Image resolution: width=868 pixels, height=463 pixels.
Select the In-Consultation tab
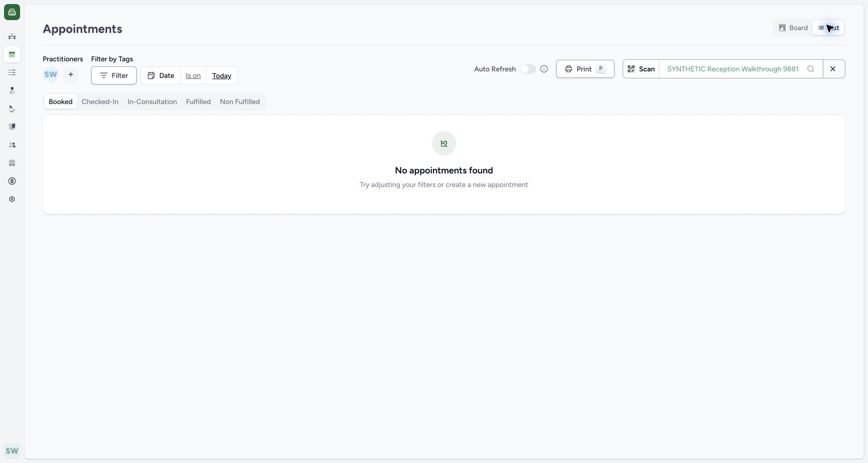pyautogui.click(x=152, y=102)
